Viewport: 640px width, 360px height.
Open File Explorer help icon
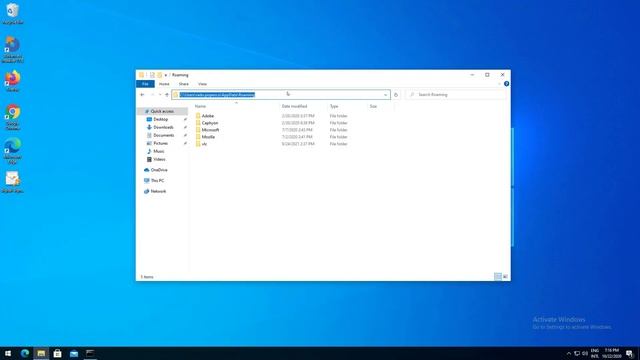pos(507,84)
